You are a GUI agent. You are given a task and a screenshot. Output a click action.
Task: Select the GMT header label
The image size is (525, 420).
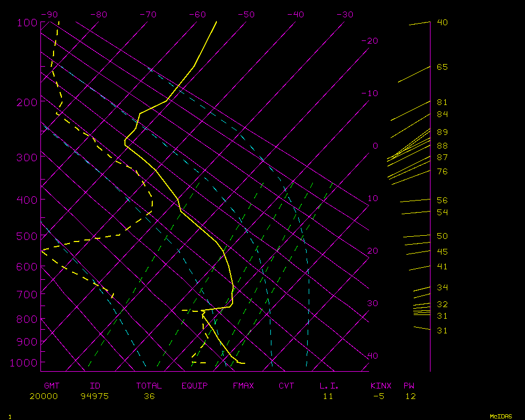(52, 386)
